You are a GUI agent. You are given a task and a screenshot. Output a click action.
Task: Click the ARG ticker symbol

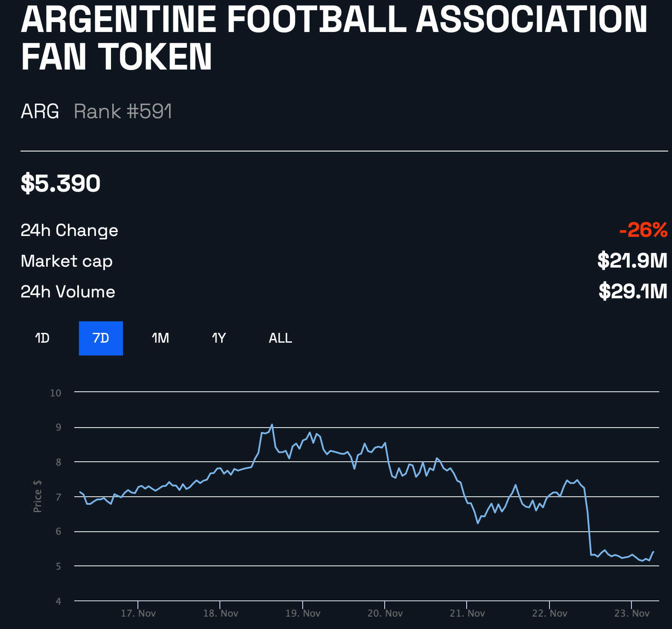pos(40,112)
